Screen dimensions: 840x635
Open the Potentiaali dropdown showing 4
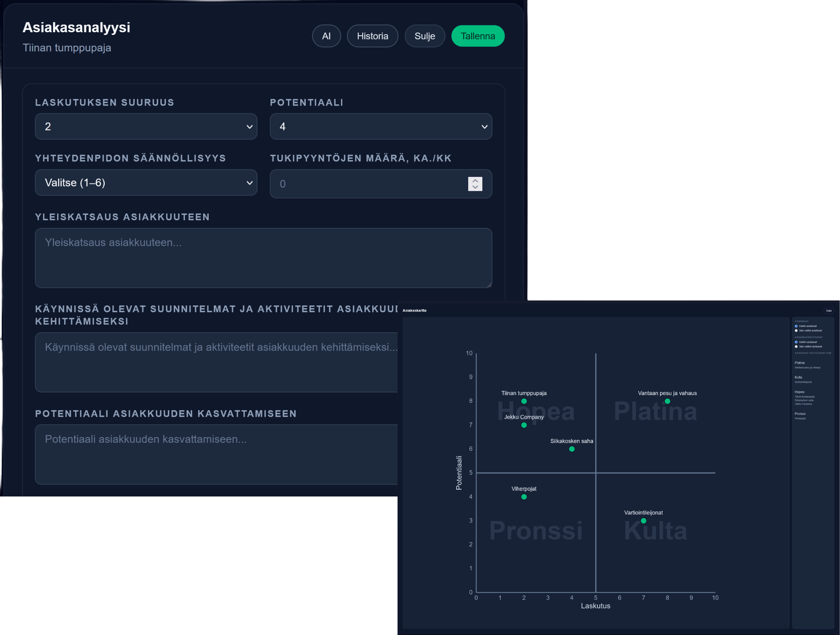point(381,126)
